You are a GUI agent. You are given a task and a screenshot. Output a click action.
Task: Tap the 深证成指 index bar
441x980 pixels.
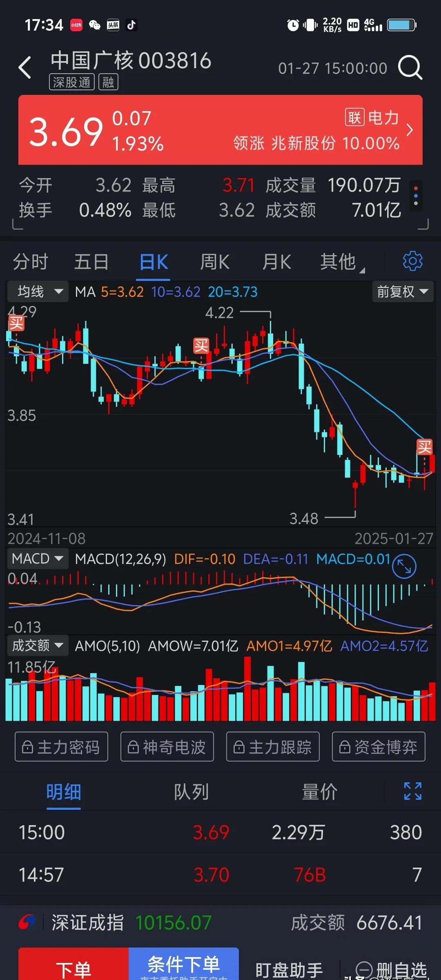click(220, 922)
